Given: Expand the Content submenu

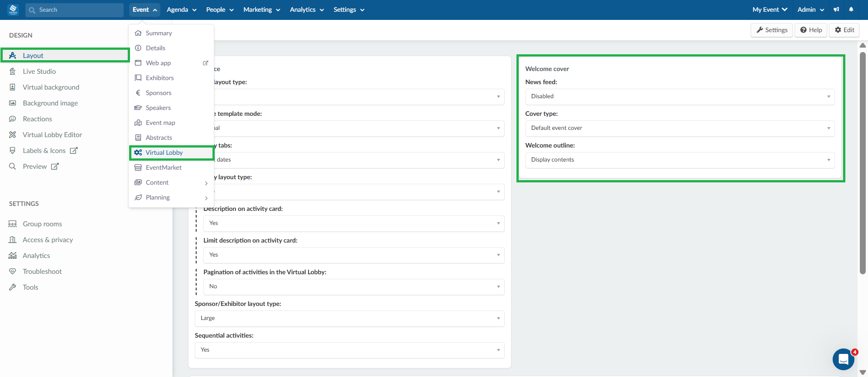Looking at the screenshot, I should 171,182.
